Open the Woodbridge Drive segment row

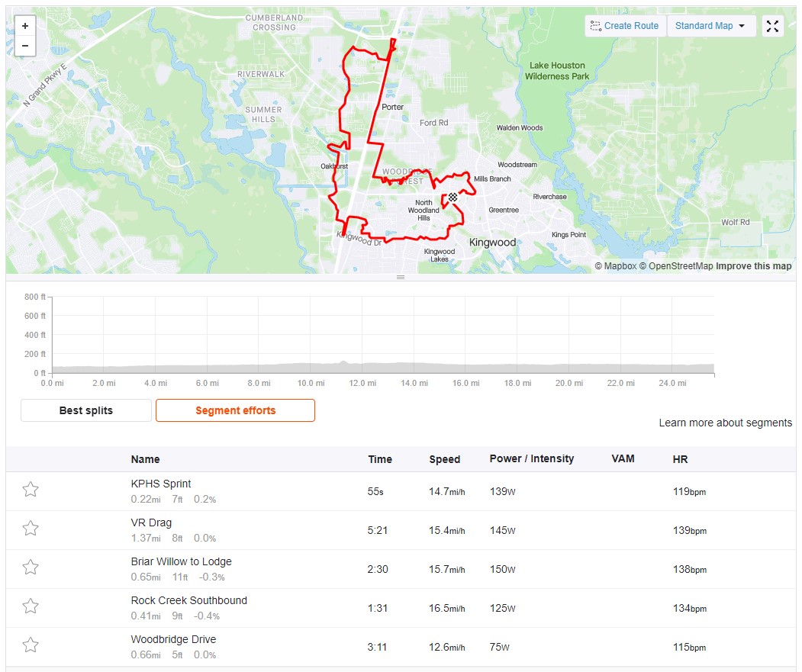401,647
